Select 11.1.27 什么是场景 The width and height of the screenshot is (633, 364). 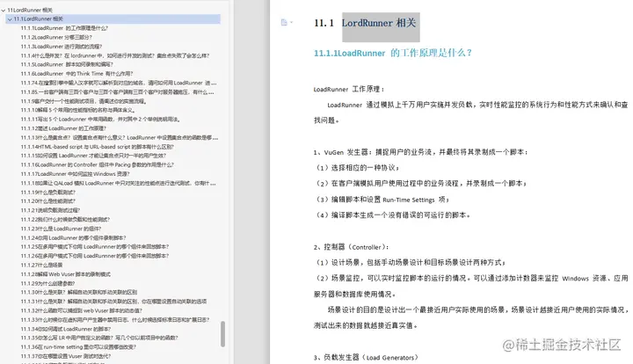pos(41,266)
